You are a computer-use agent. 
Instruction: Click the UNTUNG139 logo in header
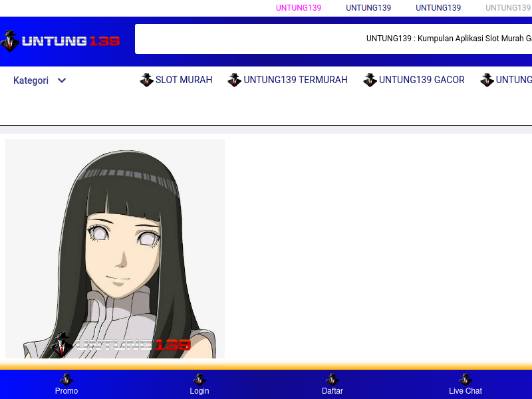pyautogui.click(x=60, y=41)
